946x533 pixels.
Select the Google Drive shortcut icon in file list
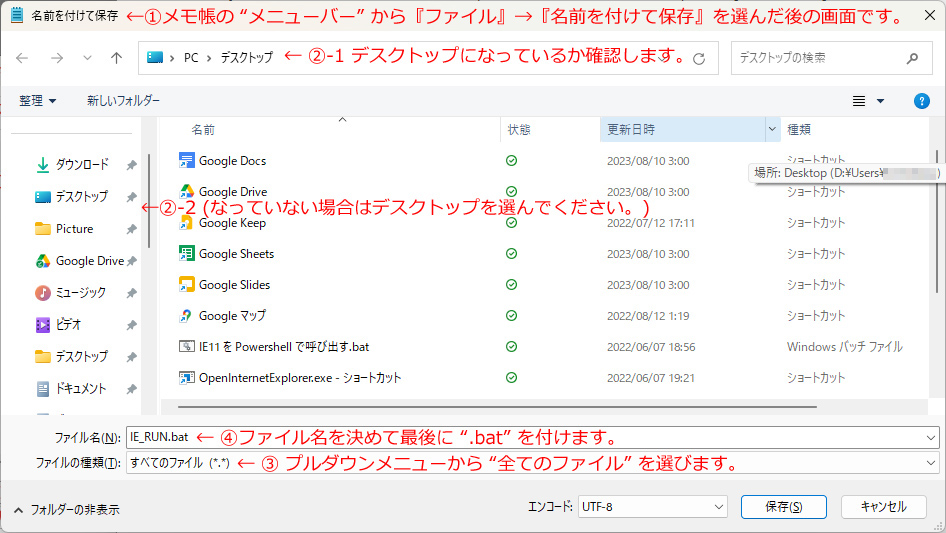point(186,191)
